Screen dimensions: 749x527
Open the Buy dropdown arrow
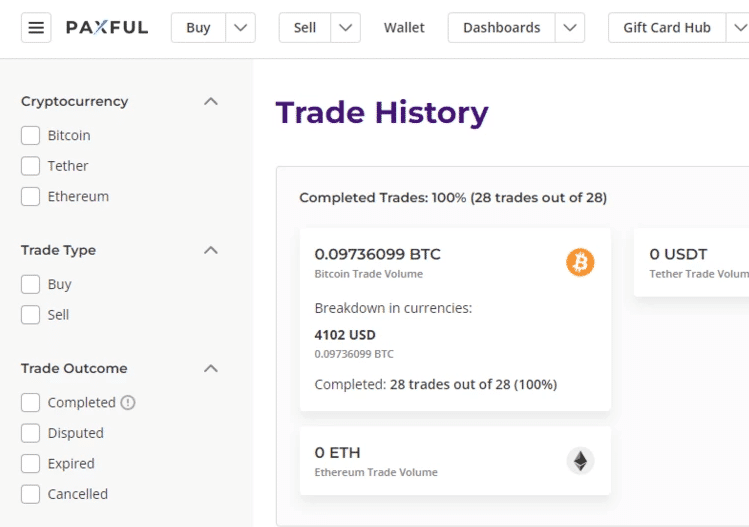click(x=240, y=28)
